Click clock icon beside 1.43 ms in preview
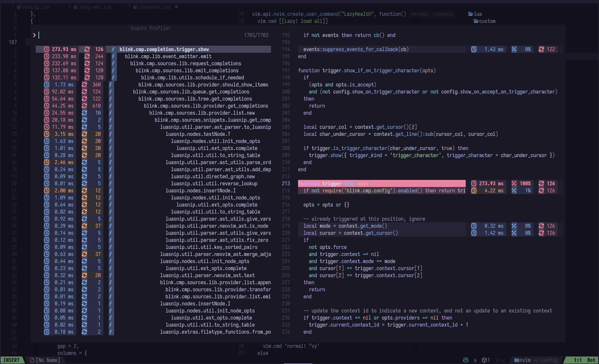 474,49
